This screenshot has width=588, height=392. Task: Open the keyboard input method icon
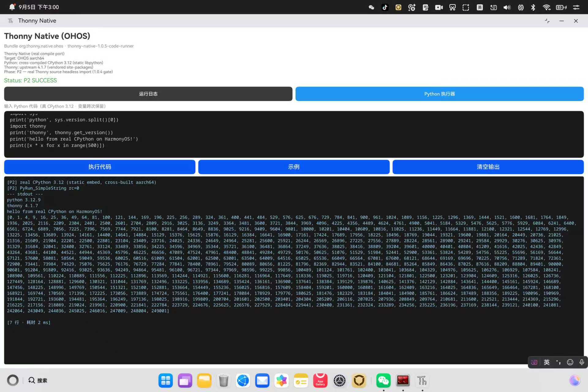493,7
